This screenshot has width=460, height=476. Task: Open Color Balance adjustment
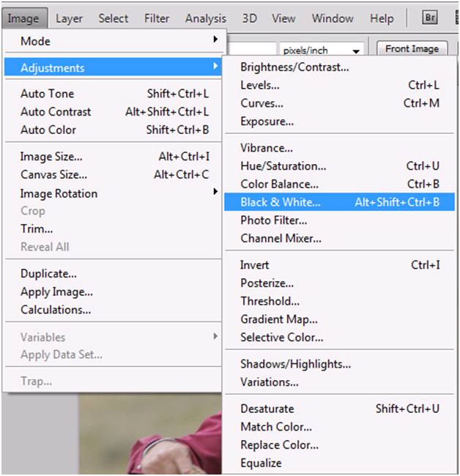339,184
